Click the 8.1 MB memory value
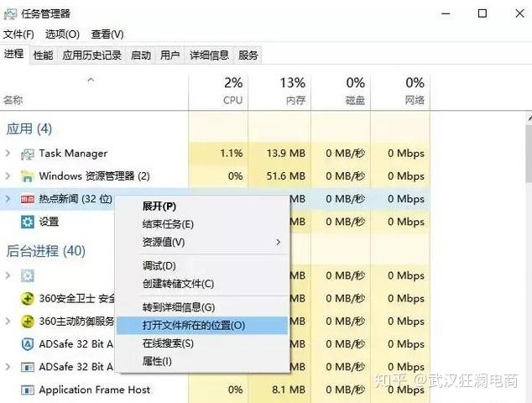This screenshot has width=532, height=403. (289, 390)
